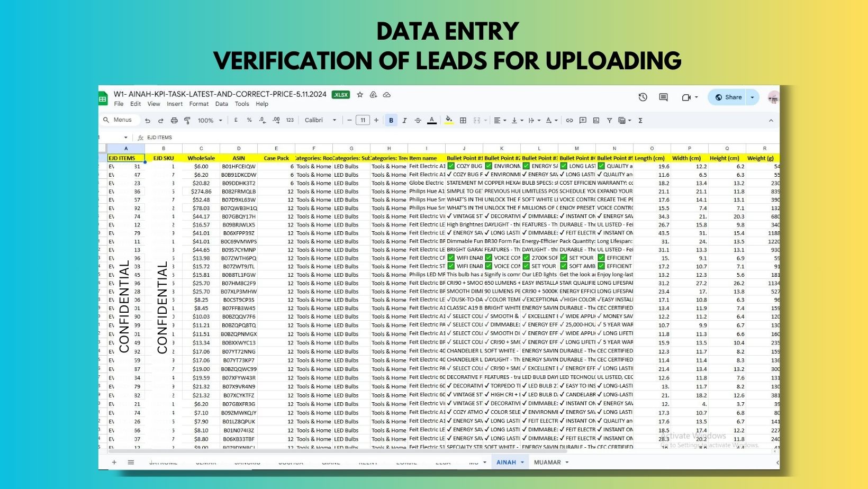Image resolution: width=868 pixels, height=489 pixels.
Task: Open the dropdown arrow beside Share
Action: tap(753, 97)
